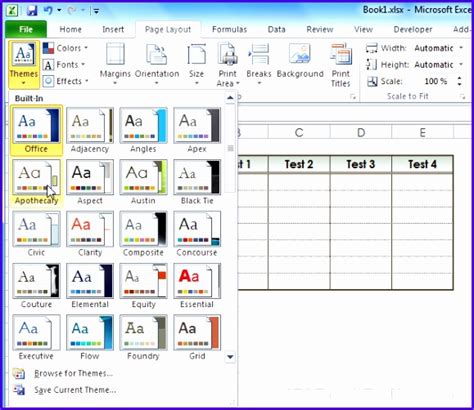Click the Redo icon
Image resolution: width=474 pixels, height=410 pixels.
pos(71,11)
